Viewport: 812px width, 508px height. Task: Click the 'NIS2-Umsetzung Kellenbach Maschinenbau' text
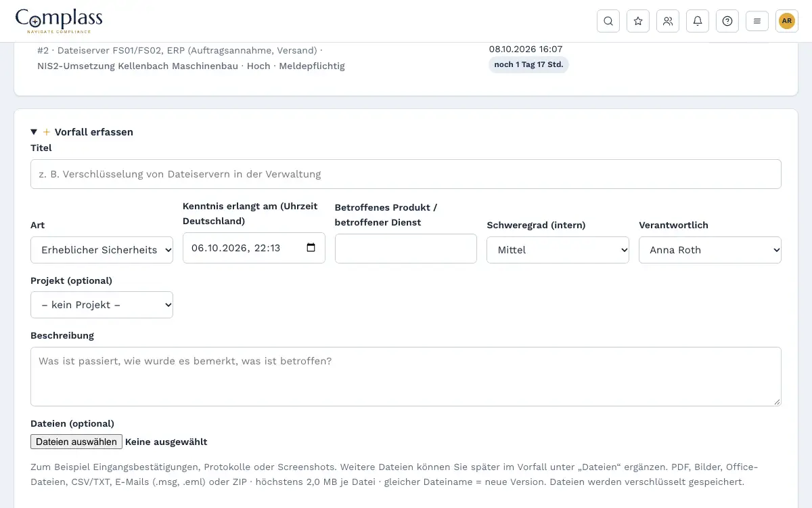(x=139, y=66)
